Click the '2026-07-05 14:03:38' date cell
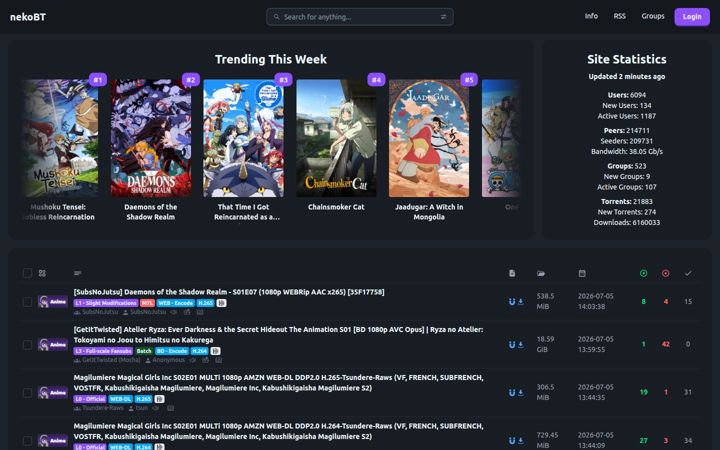The height and width of the screenshot is (450, 720). pos(596,301)
